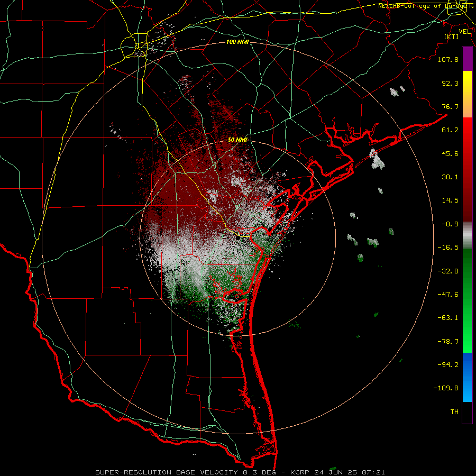Click the VEL legend title
476x476 pixels.
tap(465, 32)
